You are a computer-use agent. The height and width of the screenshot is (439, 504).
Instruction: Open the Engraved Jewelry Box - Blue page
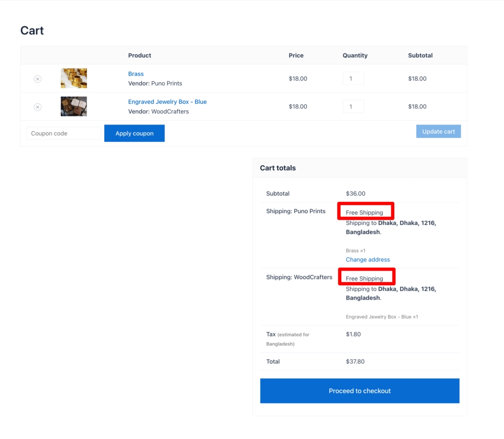(x=167, y=101)
